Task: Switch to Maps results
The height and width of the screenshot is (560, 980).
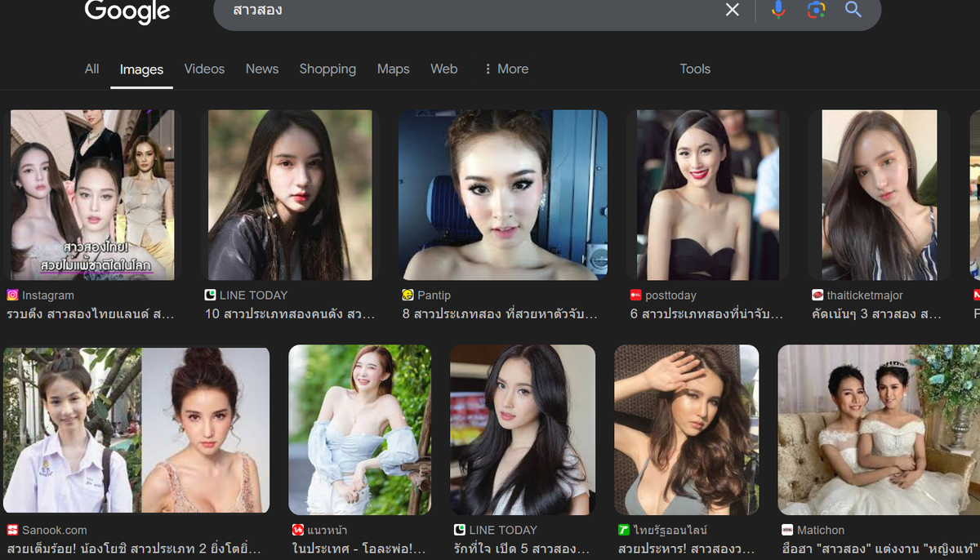Action: pos(393,69)
